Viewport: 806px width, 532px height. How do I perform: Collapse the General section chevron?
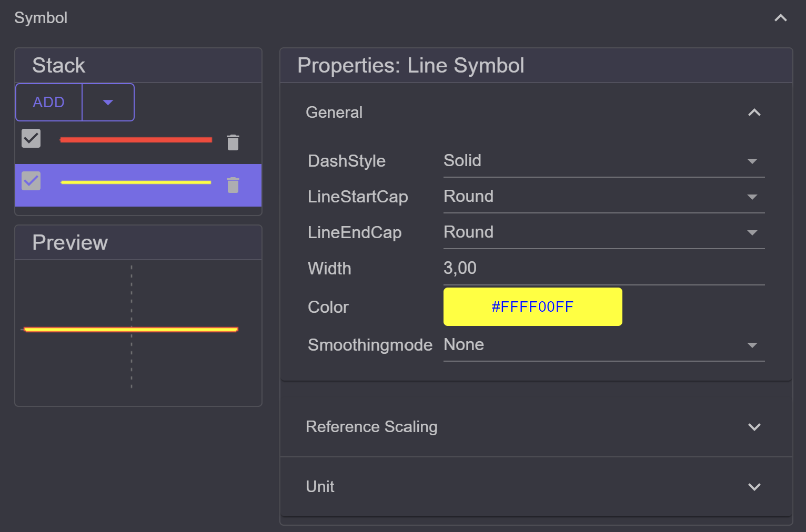754,112
